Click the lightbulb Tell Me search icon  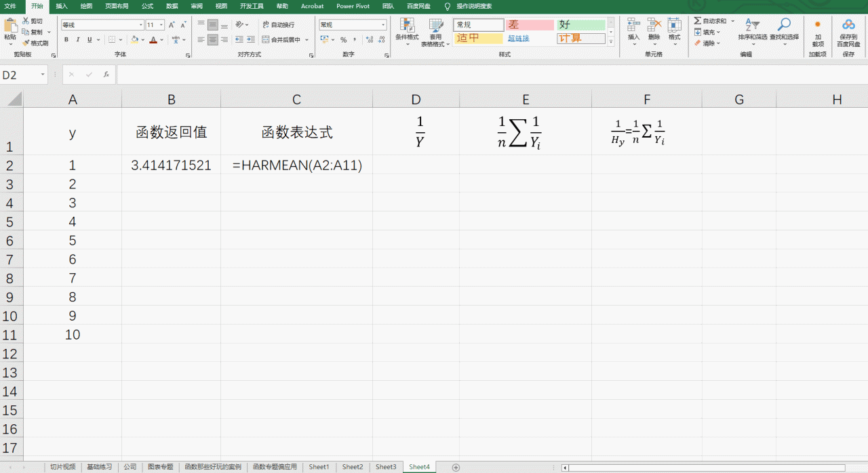point(448,6)
